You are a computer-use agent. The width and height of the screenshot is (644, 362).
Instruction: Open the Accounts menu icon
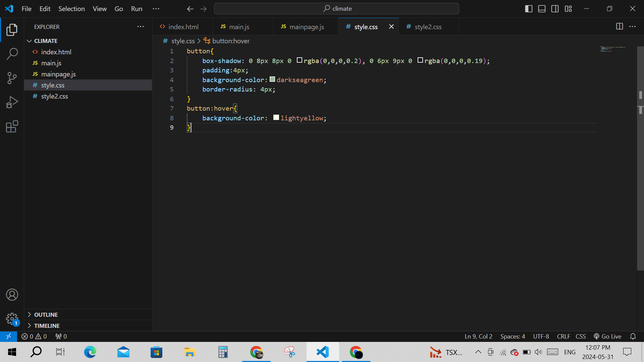(12, 295)
